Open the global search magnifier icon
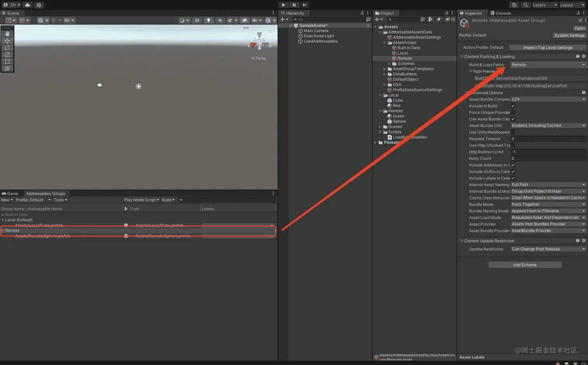This screenshot has width=588, height=365. [525, 5]
